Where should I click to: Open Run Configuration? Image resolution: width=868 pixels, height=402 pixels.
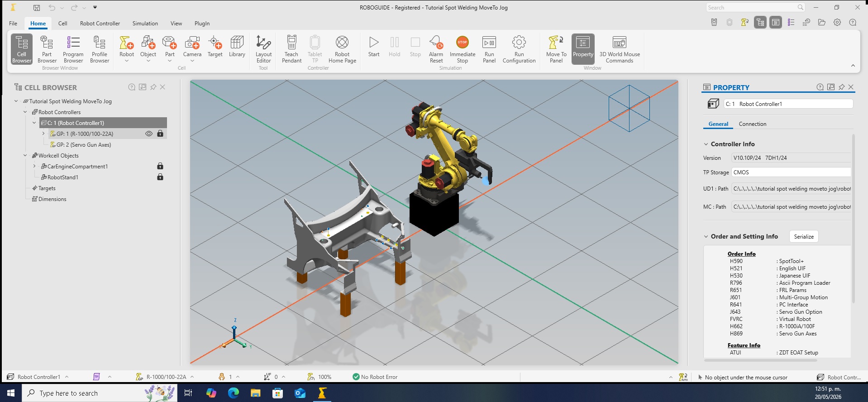[x=519, y=49]
